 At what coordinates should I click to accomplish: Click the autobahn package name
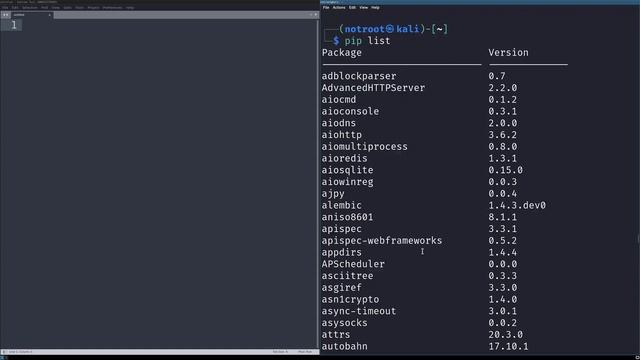coord(344,347)
